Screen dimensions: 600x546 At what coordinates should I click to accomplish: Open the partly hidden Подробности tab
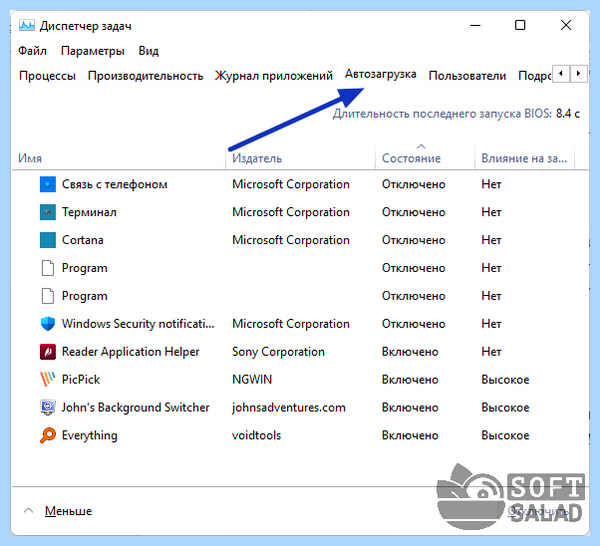(534, 76)
